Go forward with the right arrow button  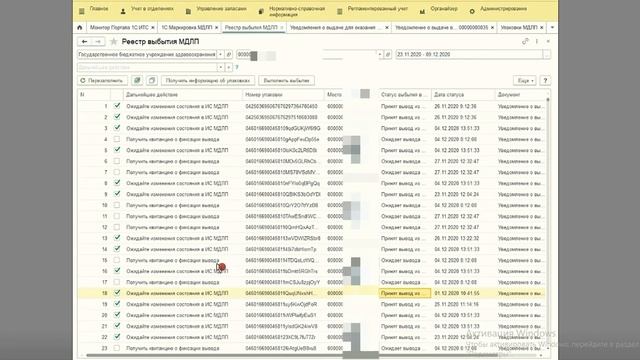pos(98,42)
